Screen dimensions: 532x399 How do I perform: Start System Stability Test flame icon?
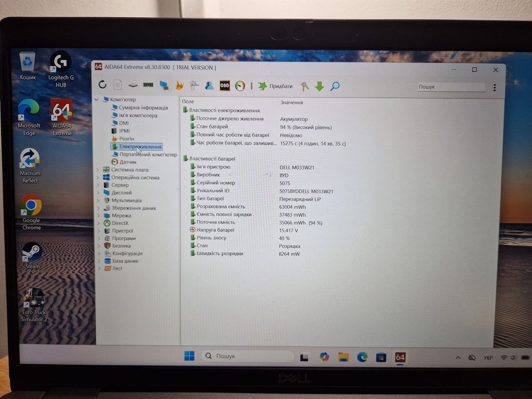(x=179, y=85)
